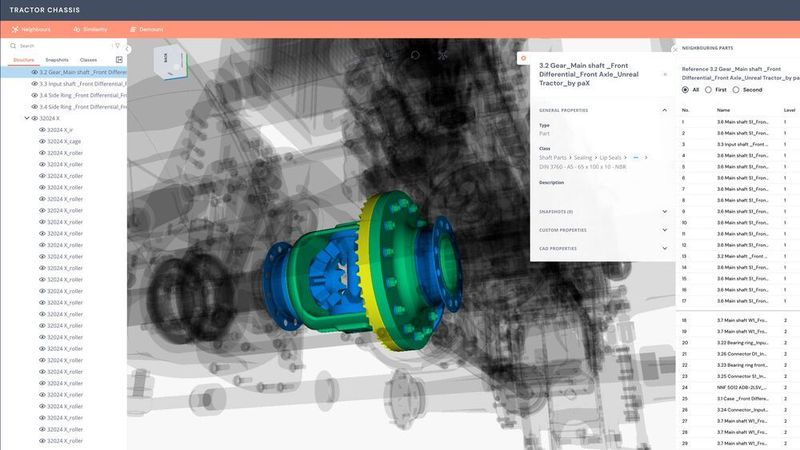Image resolution: width=800 pixels, height=450 pixels.
Task: Select 3.2 Gear_Main shaft in the structure tree
Action: tap(83, 72)
